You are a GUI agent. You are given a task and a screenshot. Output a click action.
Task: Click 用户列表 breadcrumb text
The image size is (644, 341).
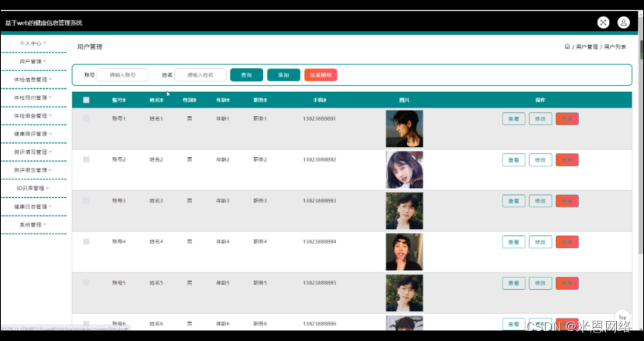point(615,47)
